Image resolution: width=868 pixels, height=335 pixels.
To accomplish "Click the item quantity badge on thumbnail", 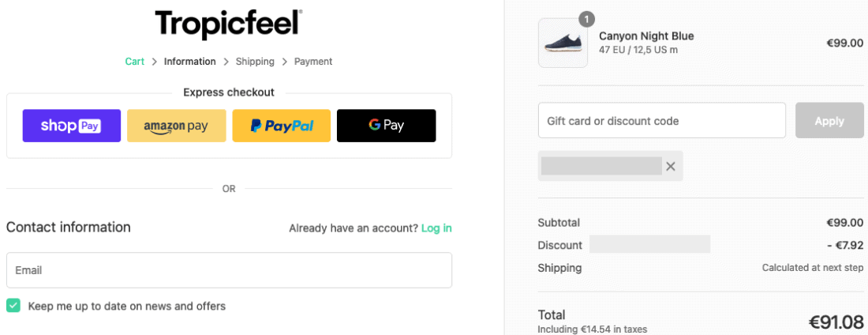I will pyautogui.click(x=586, y=19).
